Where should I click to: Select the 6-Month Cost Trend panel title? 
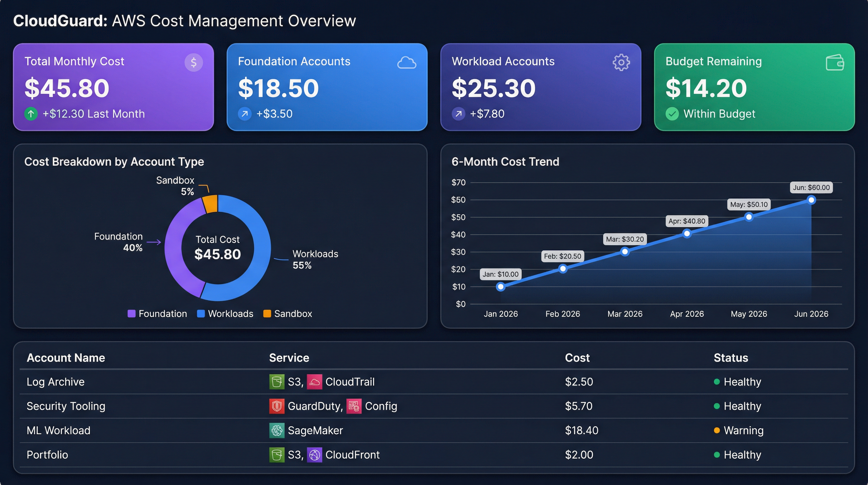(x=505, y=162)
